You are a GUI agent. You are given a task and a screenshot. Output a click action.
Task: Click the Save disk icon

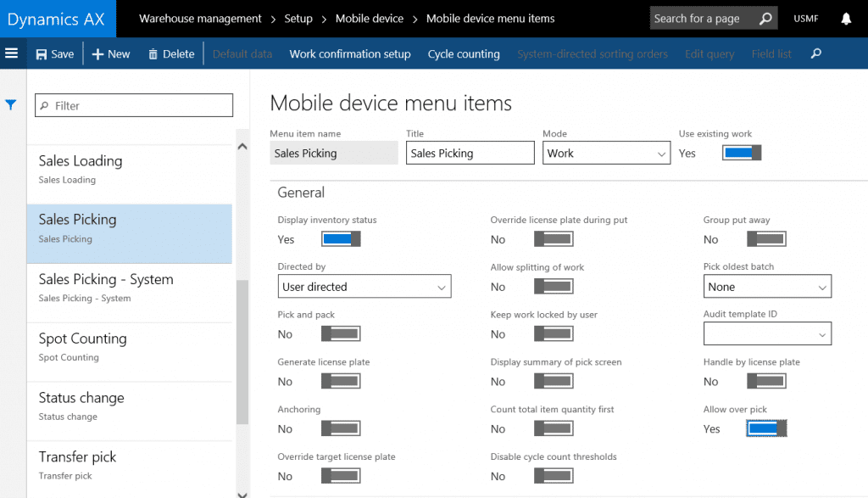tap(42, 54)
